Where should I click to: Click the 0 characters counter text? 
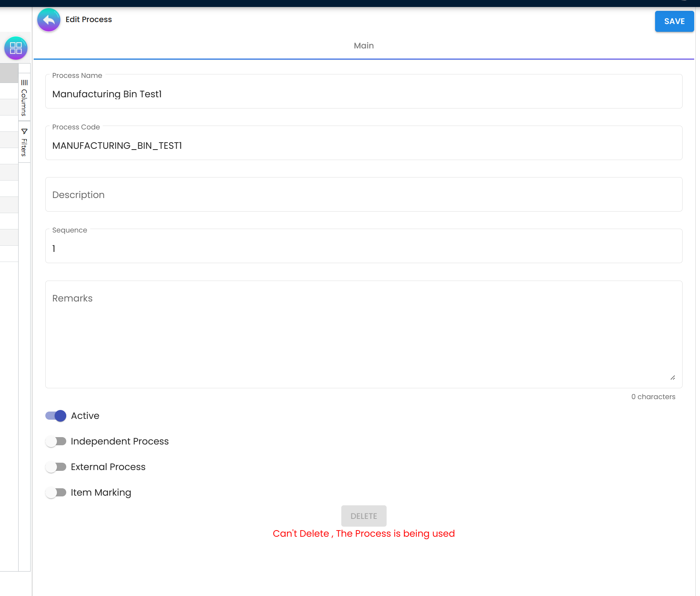tap(653, 397)
